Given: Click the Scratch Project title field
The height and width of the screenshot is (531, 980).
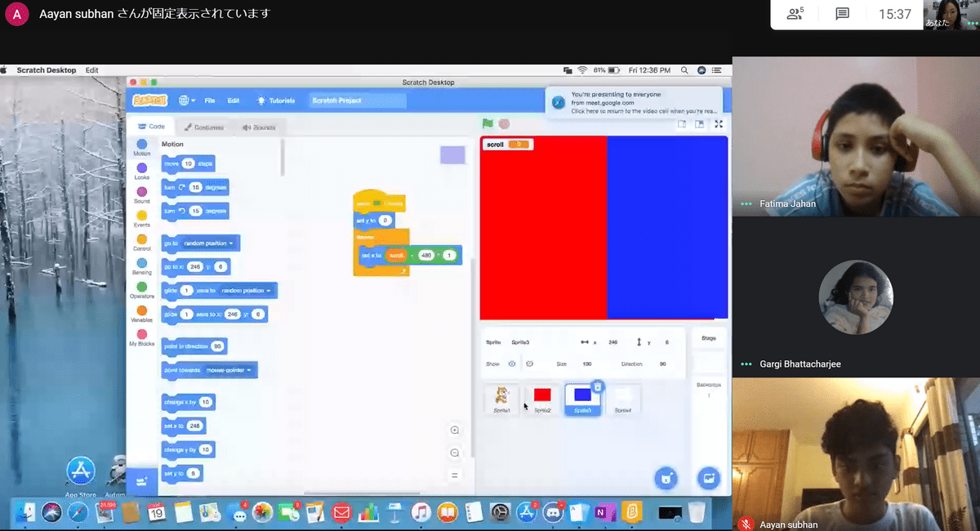Looking at the screenshot, I should tap(358, 100).
